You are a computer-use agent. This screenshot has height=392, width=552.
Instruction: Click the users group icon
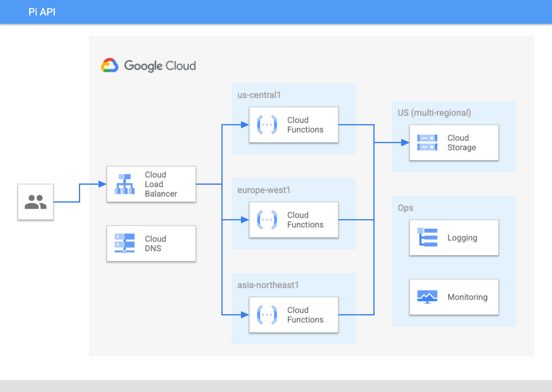[x=35, y=202]
